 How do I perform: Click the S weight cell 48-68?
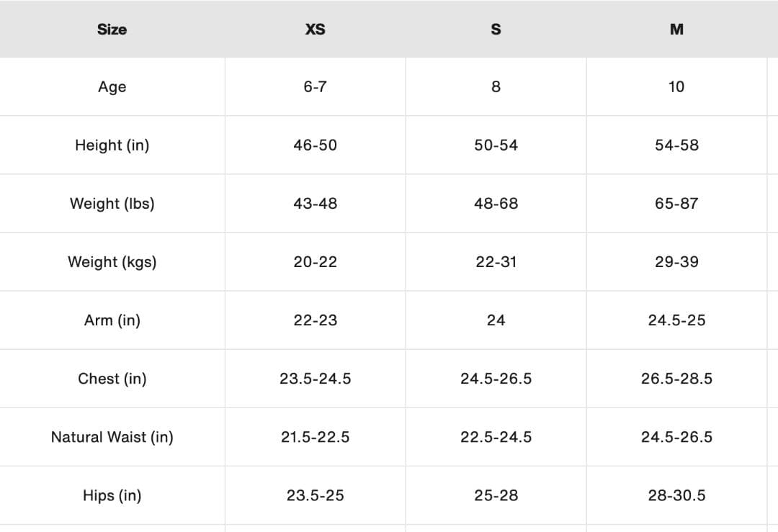click(x=496, y=204)
